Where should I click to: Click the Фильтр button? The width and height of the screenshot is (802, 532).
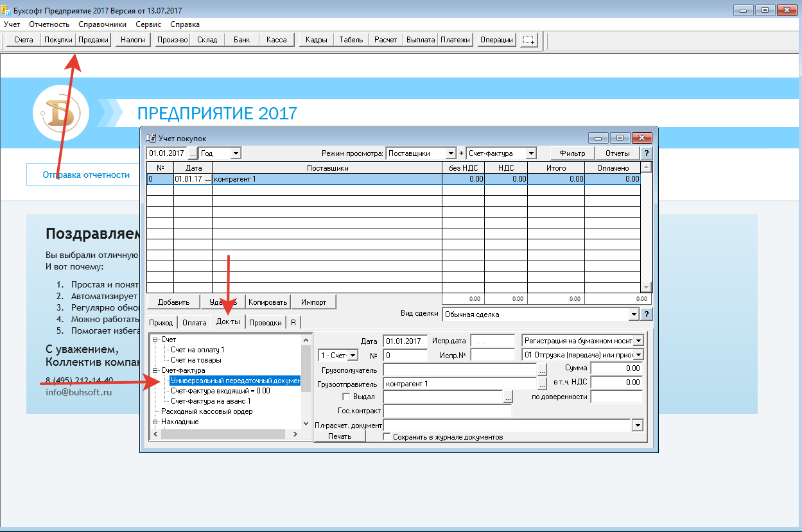click(x=572, y=153)
